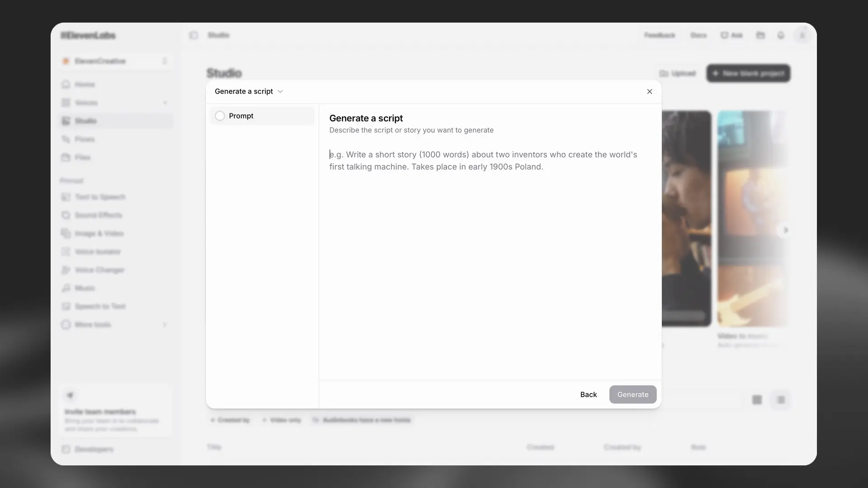Click the Home icon in the sidebar

tap(66, 84)
